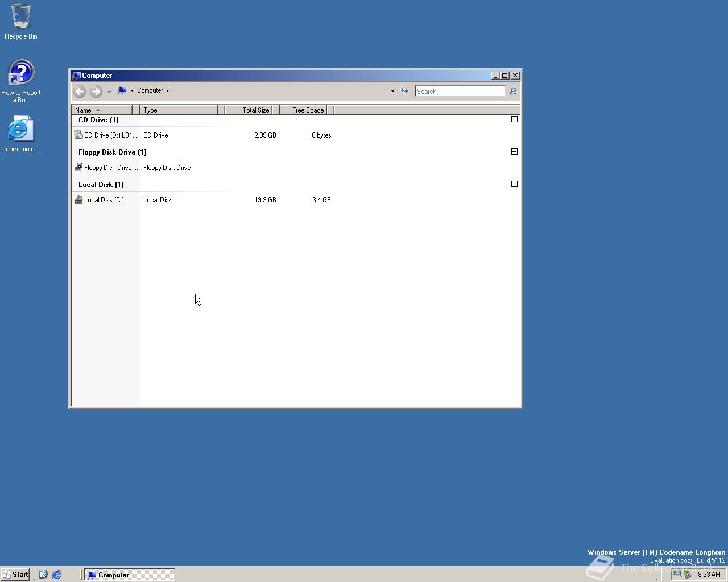Collapse the Floppy Disk Drive group

(x=514, y=152)
